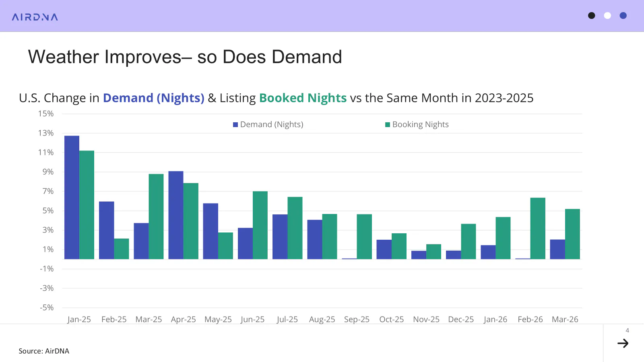Viewport: 644px width, 362px height.
Task: Click the green Booking Nights bar for Mar-25
Action: [156, 216]
